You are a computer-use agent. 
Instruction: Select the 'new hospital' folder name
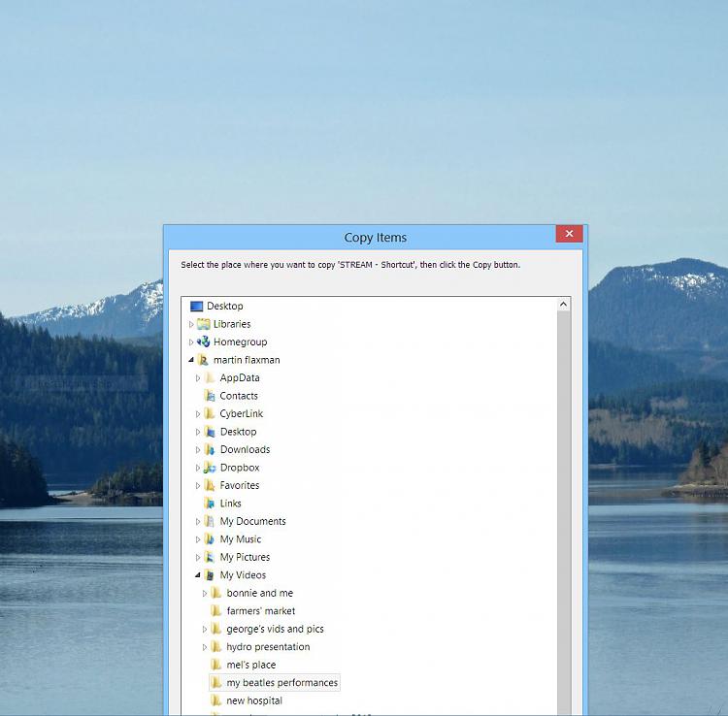point(254,700)
